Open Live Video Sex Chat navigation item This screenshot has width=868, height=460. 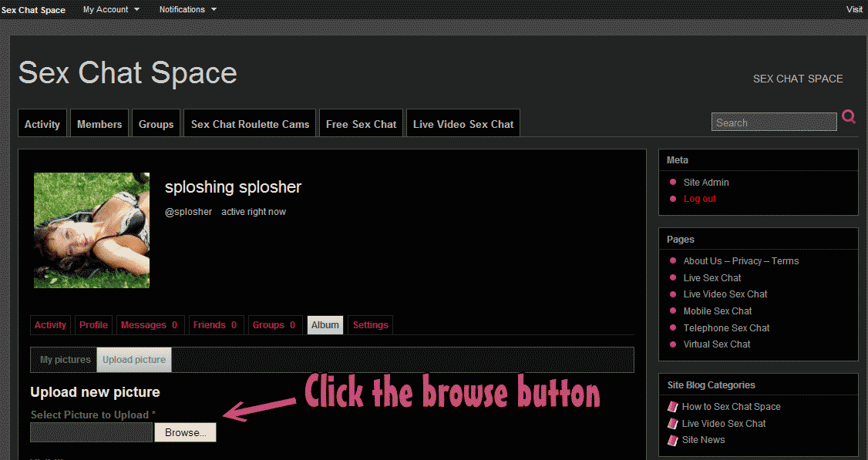pos(463,124)
